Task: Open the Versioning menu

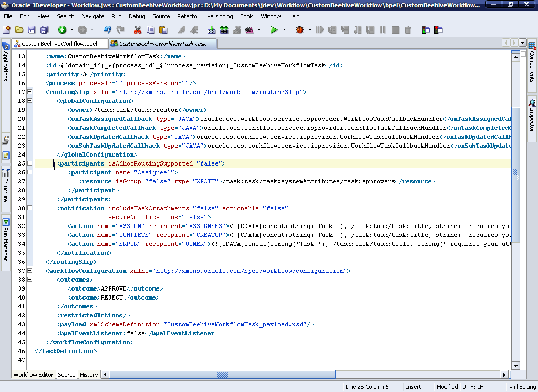Action: pyautogui.click(x=220, y=16)
